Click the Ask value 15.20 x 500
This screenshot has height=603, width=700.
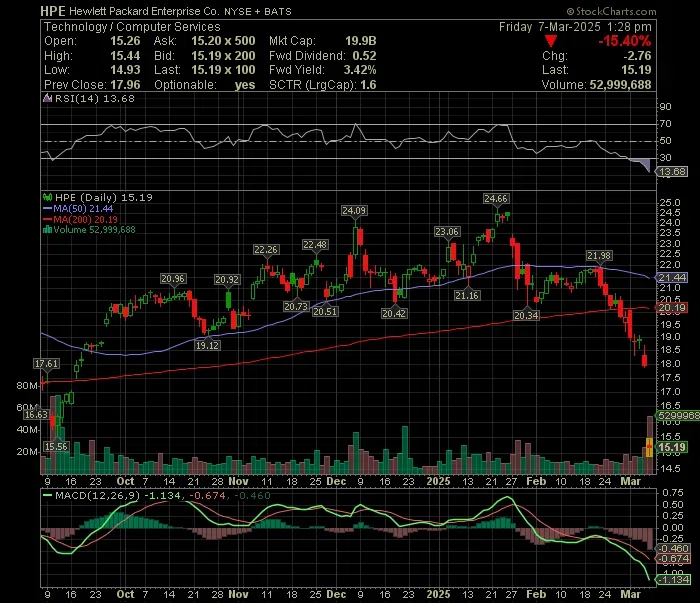coord(223,41)
